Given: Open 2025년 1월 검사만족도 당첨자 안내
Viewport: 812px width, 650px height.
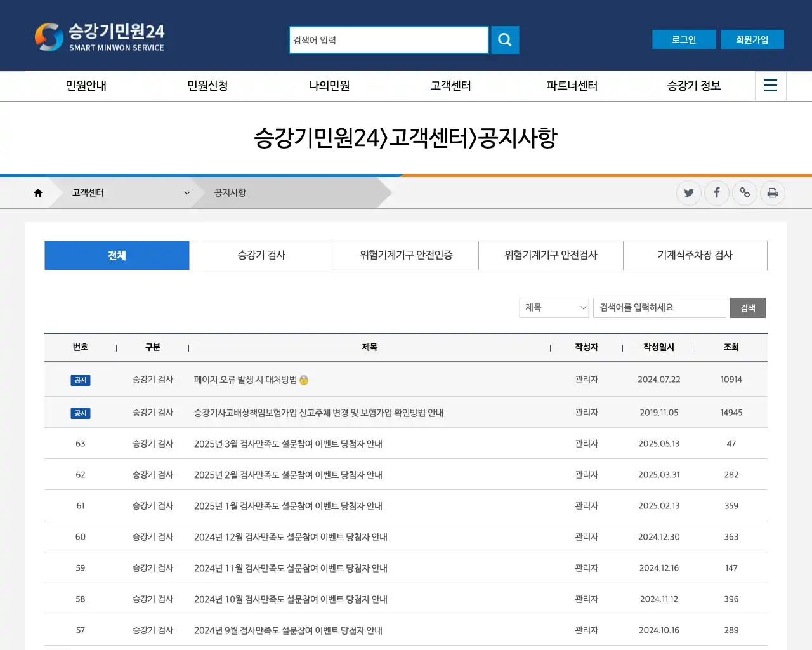Looking at the screenshot, I should [x=288, y=506].
